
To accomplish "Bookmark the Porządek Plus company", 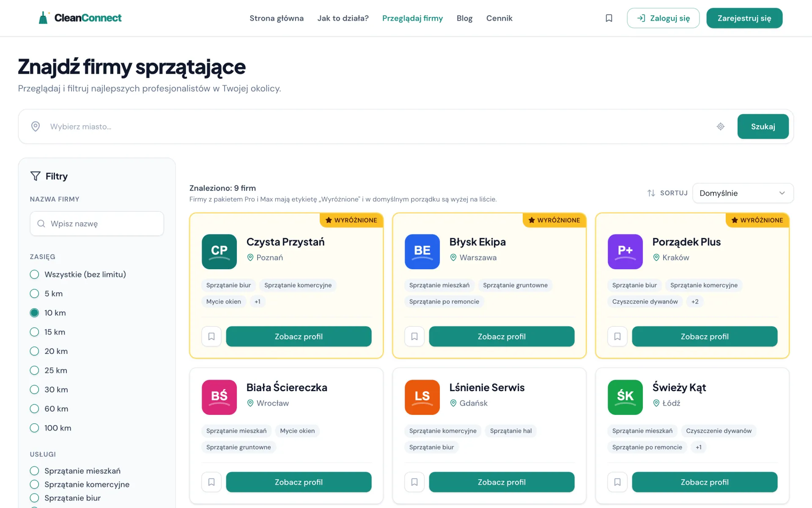I will click(617, 337).
